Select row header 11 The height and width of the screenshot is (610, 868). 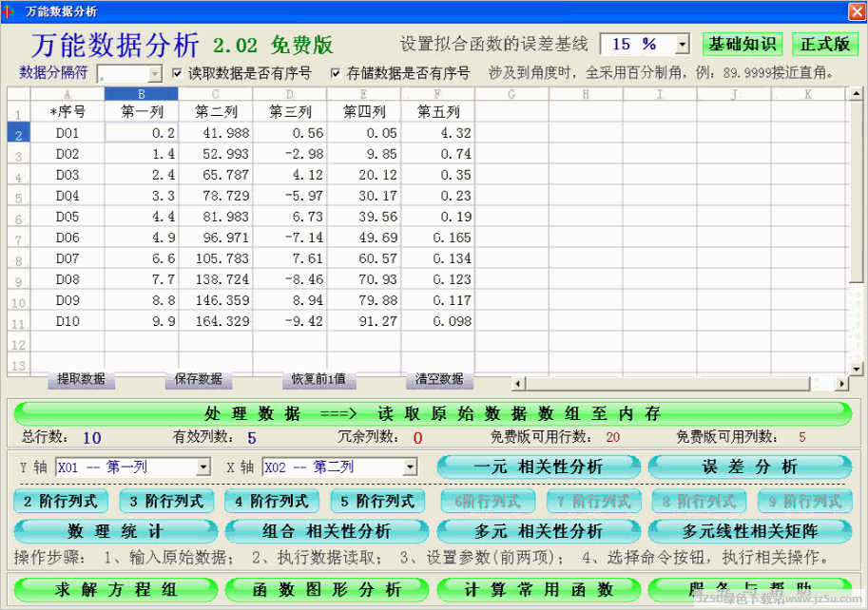coord(18,321)
